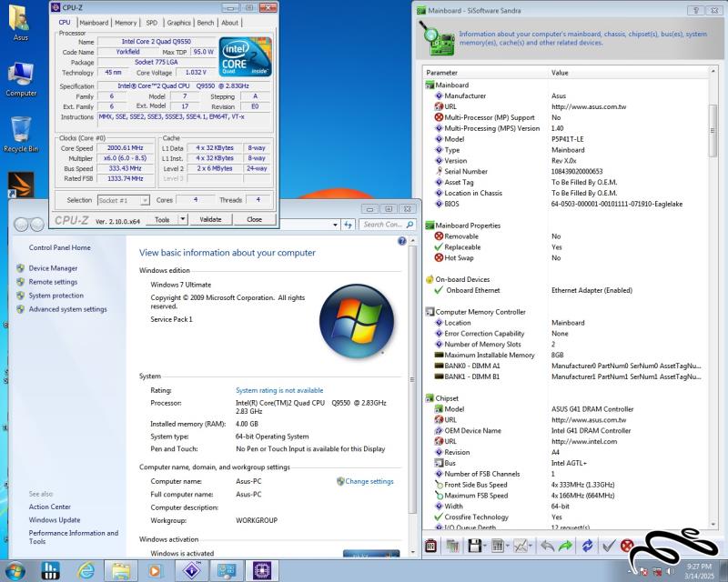The height and width of the screenshot is (582, 728).
Task: Click the Control Panel help question-mark icon
Action: click(402, 241)
